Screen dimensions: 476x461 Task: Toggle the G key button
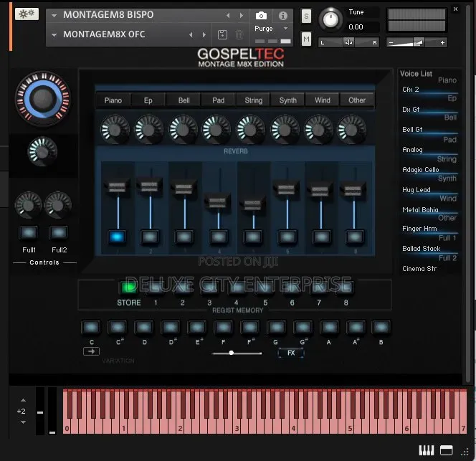point(276,328)
